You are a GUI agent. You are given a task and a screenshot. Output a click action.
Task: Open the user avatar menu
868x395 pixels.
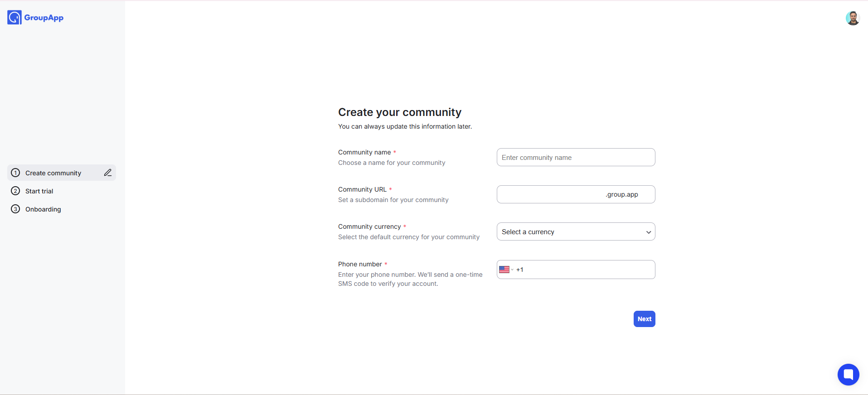click(853, 18)
